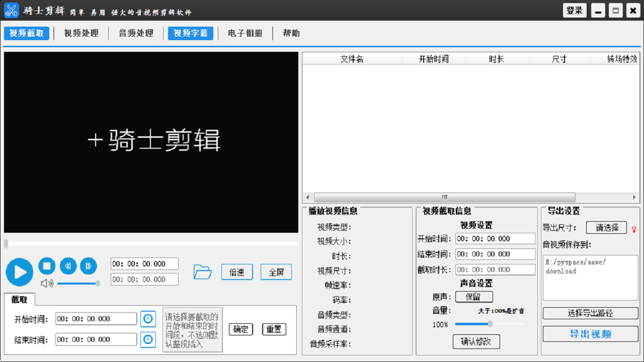Open the 电子相册 tab
This screenshot has height=362, width=644.
point(245,34)
